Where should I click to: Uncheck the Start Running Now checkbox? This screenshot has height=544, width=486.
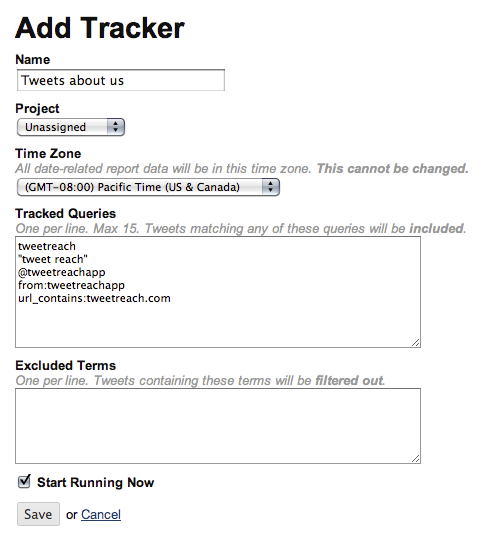pos(24,482)
